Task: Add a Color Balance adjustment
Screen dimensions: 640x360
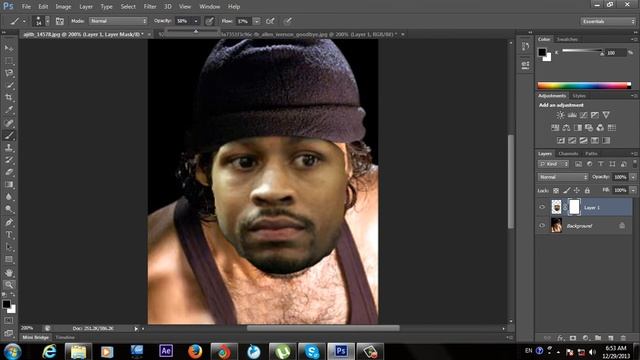Action: pyautogui.click(x=566, y=128)
